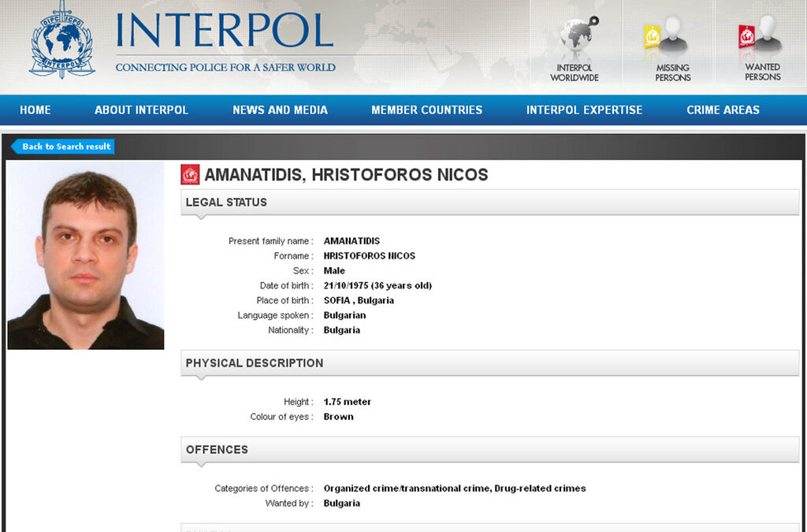Select the Categories of Offences value text
The height and width of the screenshot is (532, 807).
click(455, 489)
